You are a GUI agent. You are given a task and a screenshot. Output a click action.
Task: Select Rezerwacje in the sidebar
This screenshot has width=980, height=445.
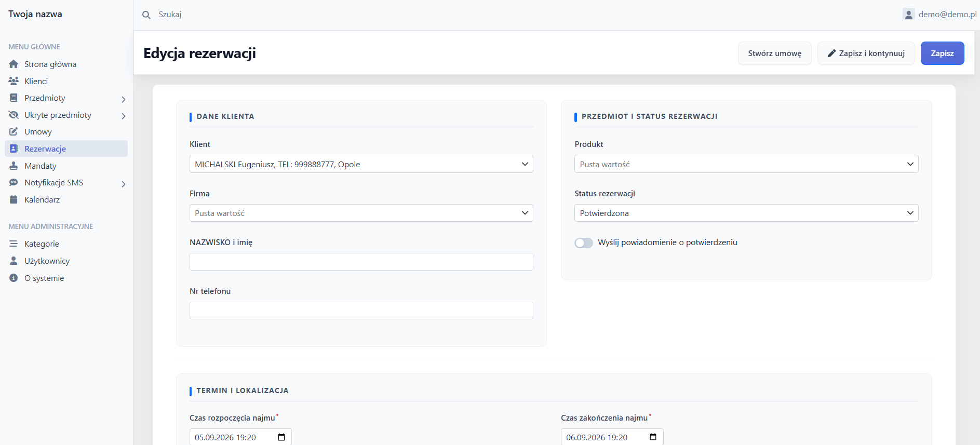pyautogui.click(x=66, y=149)
